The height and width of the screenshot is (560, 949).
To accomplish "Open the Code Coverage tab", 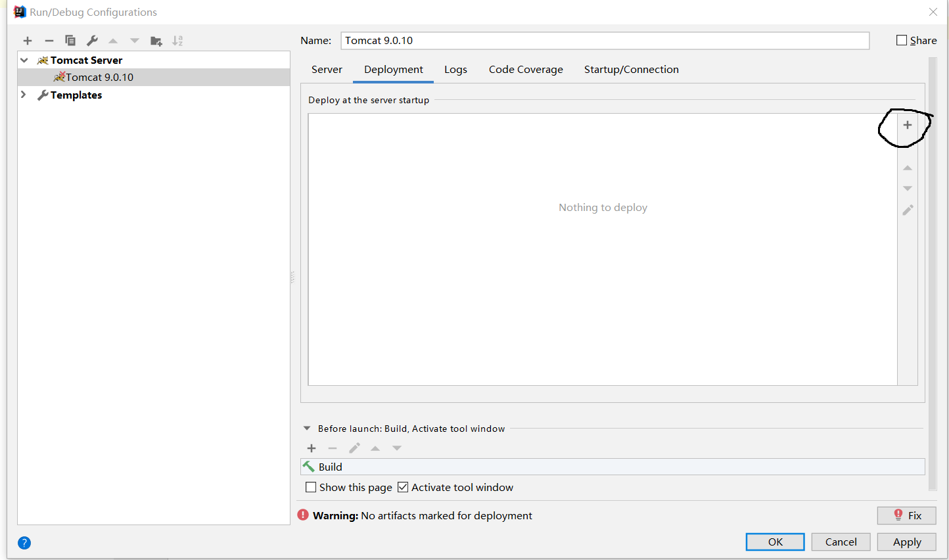I will click(526, 70).
